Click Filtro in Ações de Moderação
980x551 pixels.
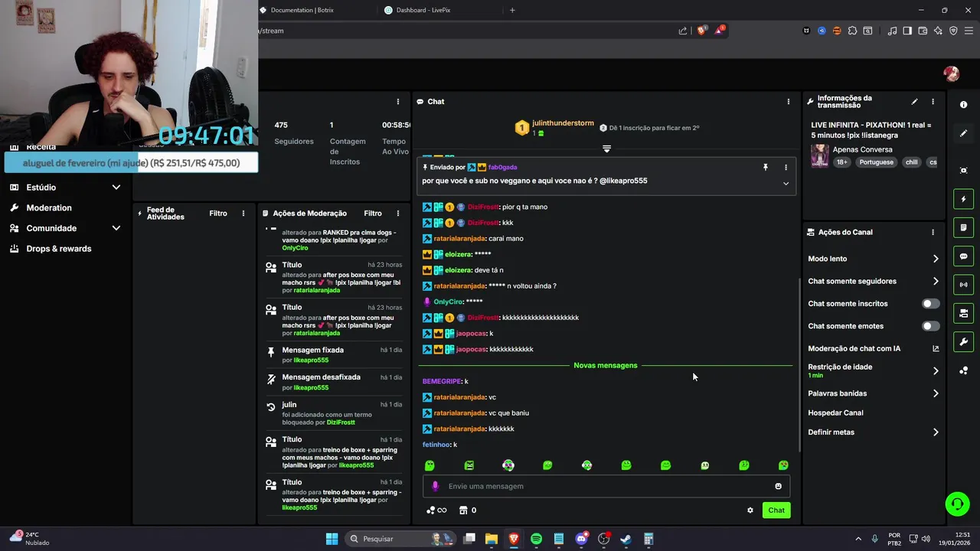[373, 214]
